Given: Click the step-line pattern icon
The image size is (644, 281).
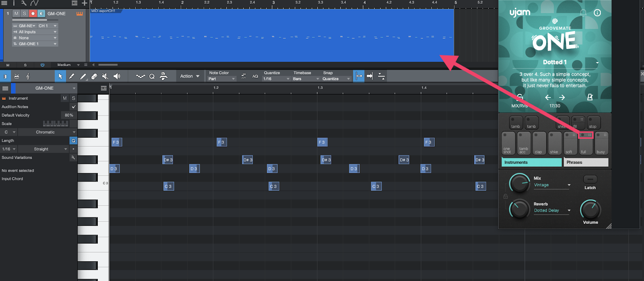Looking at the screenshot, I should tap(140, 76).
